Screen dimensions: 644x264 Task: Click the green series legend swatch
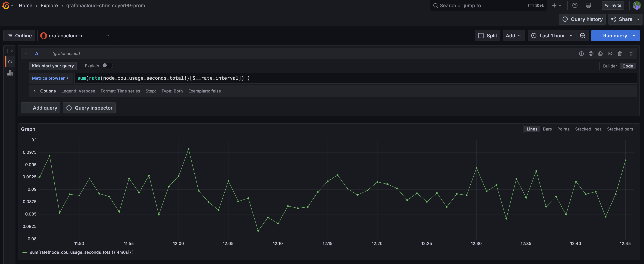(x=25, y=252)
